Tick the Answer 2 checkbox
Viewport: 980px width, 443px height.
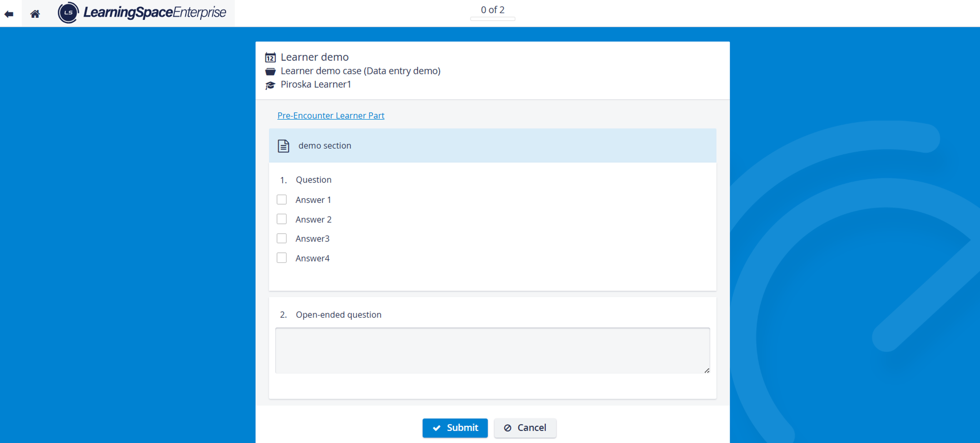(282, 219)
